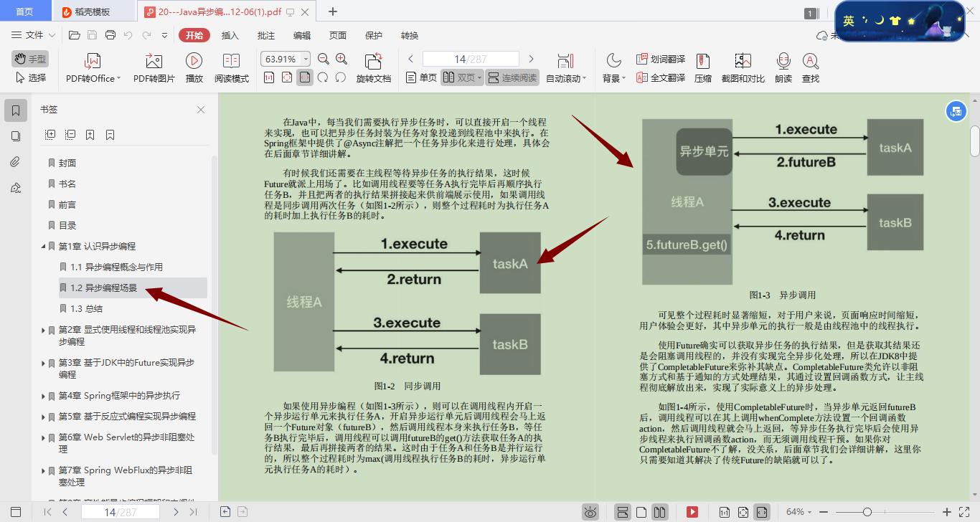This screenshot has width=980, height=522.
Task: Expand 第2章 显式使用线程 bookmark
Action: tap(44, 331)
